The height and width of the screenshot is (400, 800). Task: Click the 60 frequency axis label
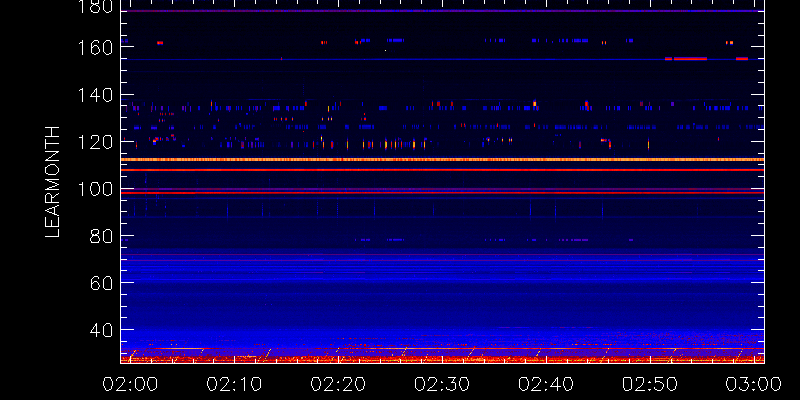101,283
